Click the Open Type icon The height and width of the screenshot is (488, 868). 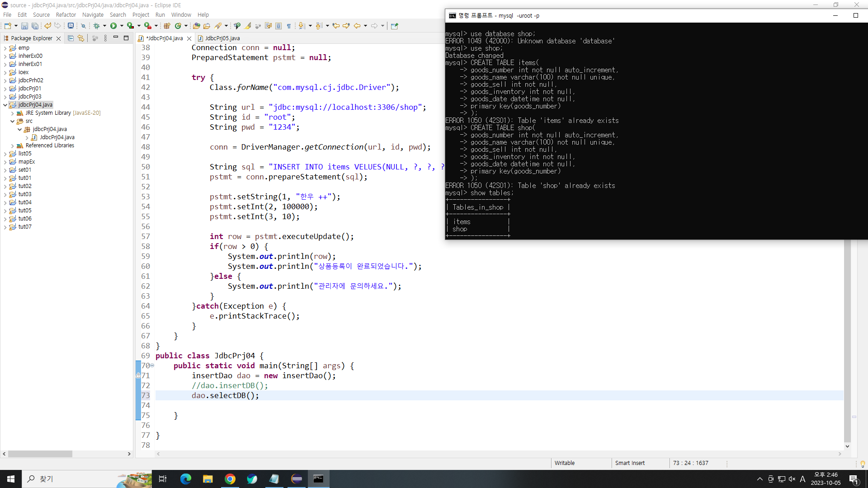[196, 26]
